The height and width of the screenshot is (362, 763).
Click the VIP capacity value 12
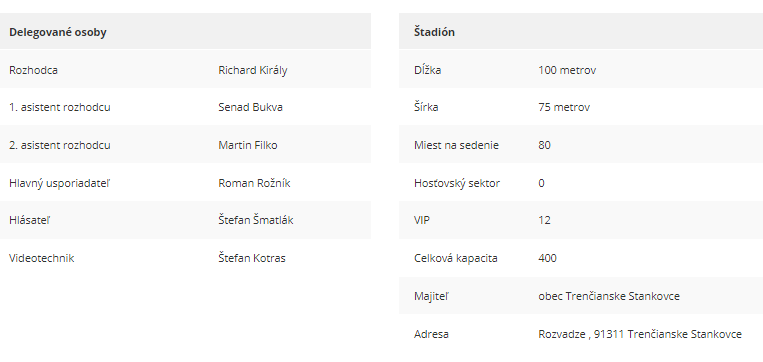point(544,220)
